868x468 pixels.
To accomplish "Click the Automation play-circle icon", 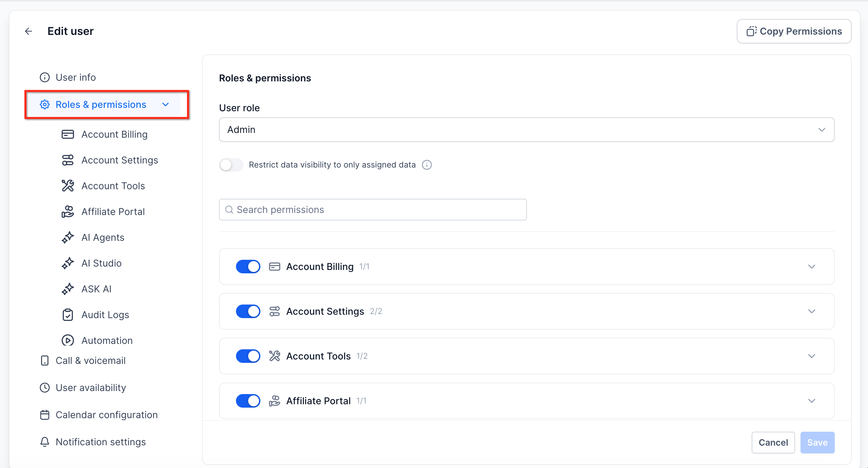I will (68, 340).
